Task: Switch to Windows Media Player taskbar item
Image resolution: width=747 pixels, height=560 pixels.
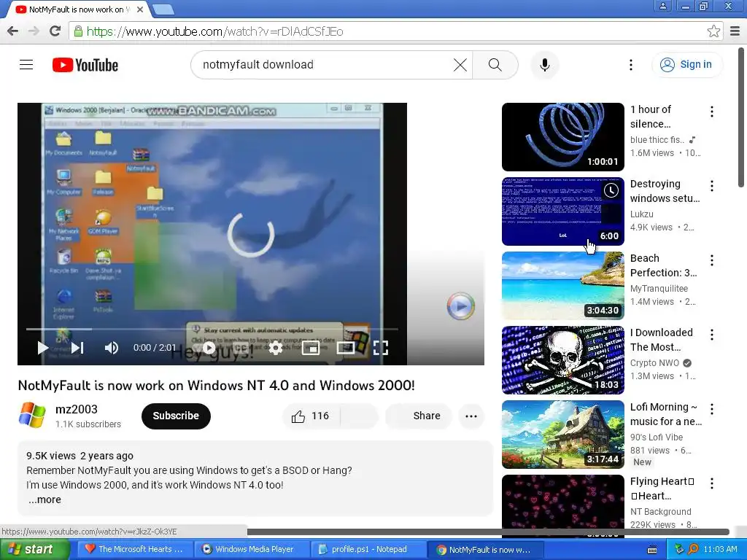Action: (253, 549)
